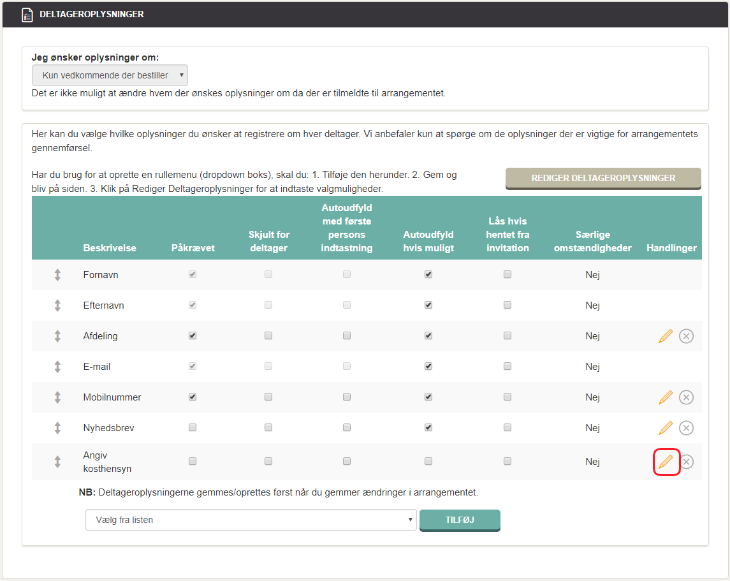The width and height of the screenshot is (730, 581).
Task: Enable Autoudfyld hvis muligt for Angiv kosthensyn
Action: pyautogui.click(x=428, y=461)
